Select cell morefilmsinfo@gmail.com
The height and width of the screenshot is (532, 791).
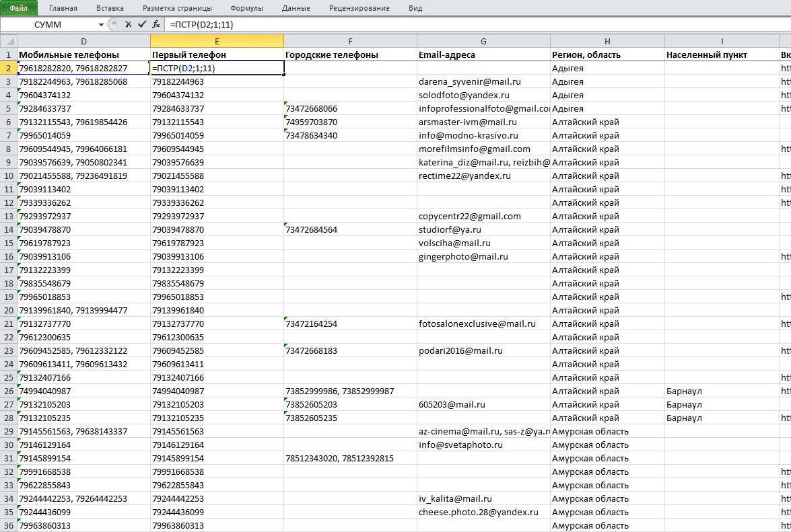click(483, 149)
